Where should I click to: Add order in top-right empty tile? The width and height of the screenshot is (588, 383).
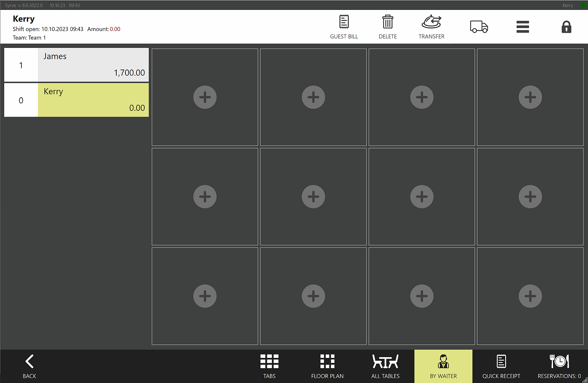(530, 97)
